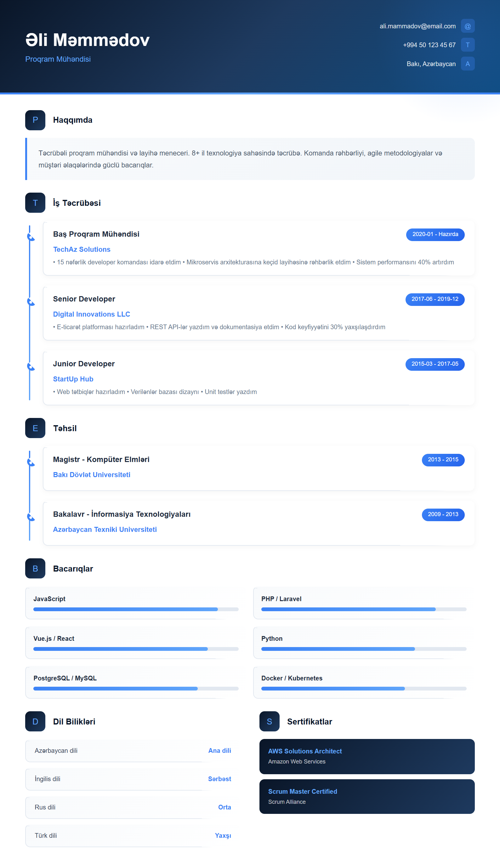Viewport: 500px width, 868px height.
Task: Click the Bacarıqlar section B icon
Action: click(35, 568)
